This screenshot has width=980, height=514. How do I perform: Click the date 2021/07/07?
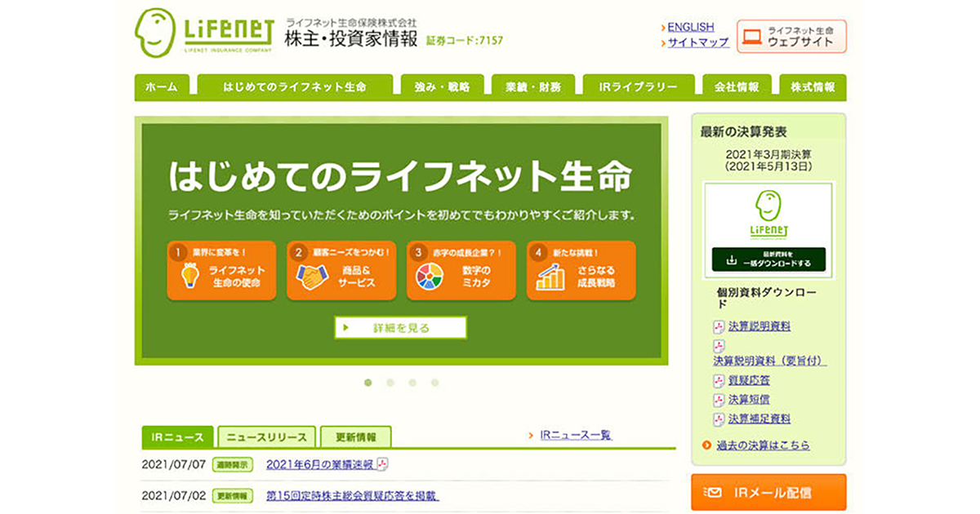[x=174, y=464]
